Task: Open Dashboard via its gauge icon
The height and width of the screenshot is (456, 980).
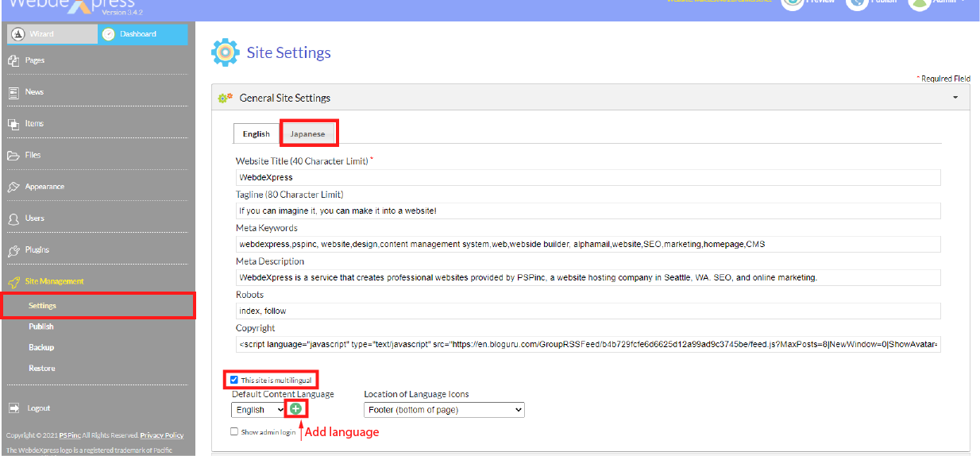Action: tap(109, 34)
